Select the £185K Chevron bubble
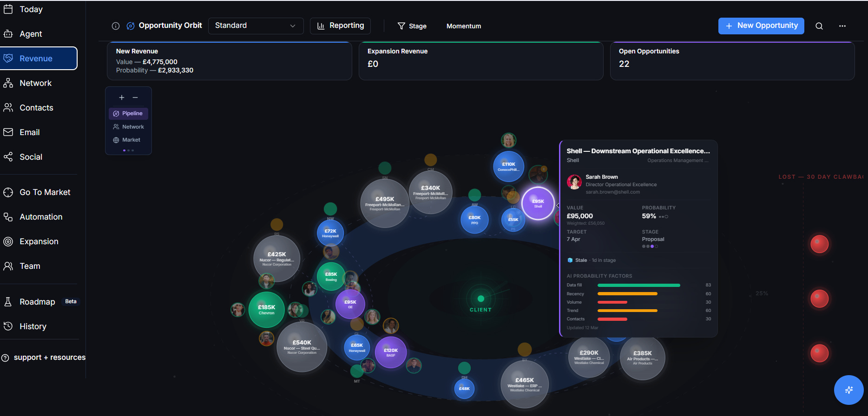Image resolution: width=868 pixels, height=416 pixels. 266,310
